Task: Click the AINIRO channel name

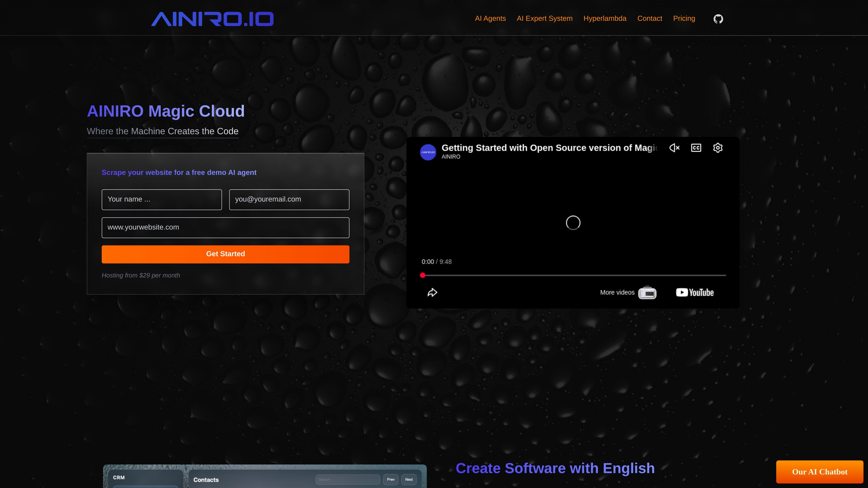Action: (x=451, y=157)
